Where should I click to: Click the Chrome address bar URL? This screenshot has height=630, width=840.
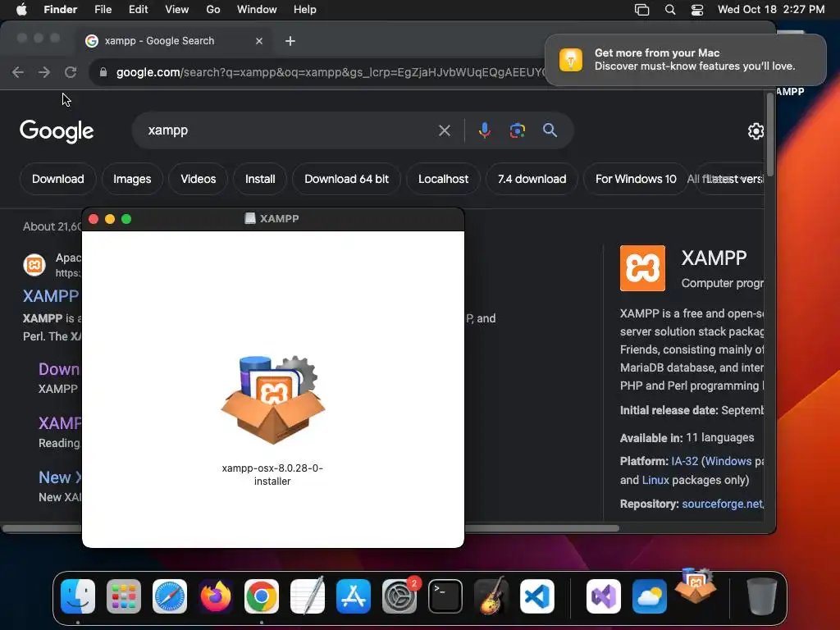[330, 72]
